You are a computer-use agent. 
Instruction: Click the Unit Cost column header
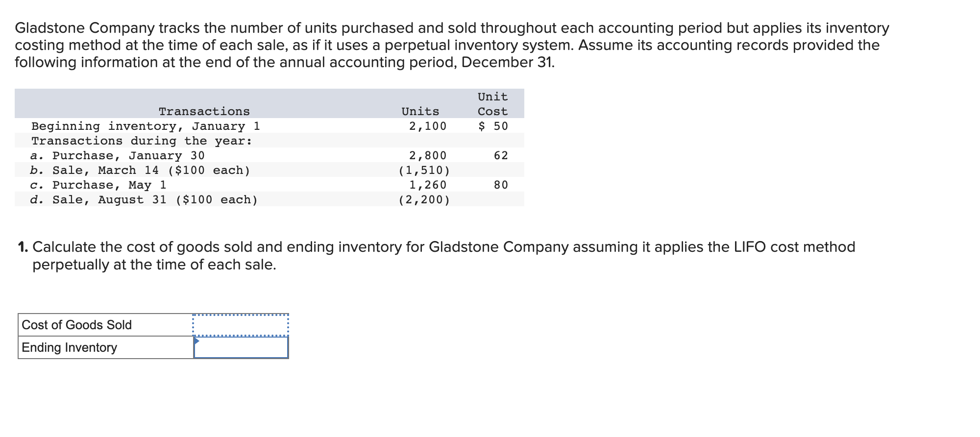pos(493,104)
